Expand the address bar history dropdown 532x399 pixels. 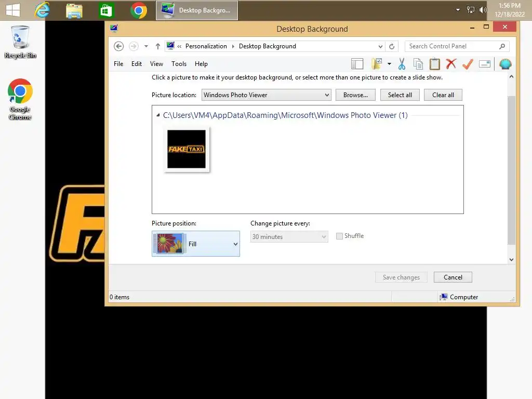click(x=380, y=46)
